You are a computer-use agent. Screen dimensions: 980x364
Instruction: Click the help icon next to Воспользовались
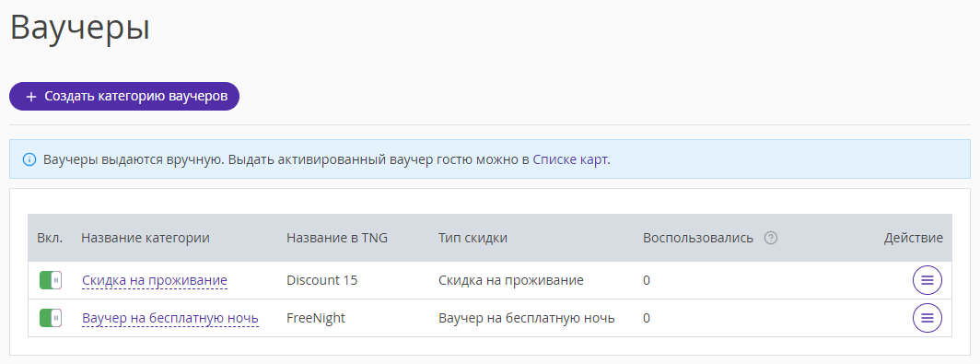coord(771,238)
